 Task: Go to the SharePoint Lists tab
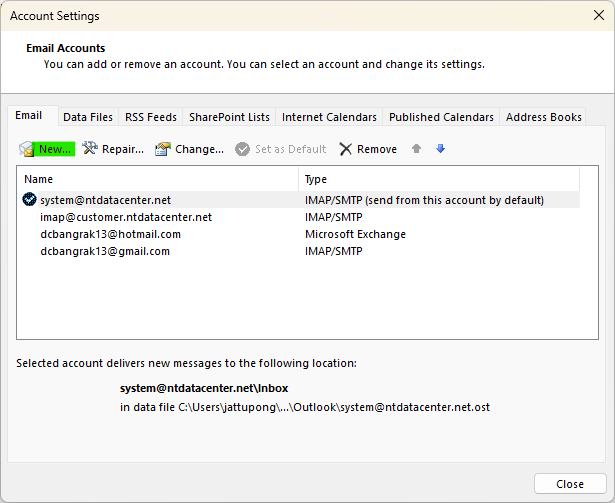229,117
